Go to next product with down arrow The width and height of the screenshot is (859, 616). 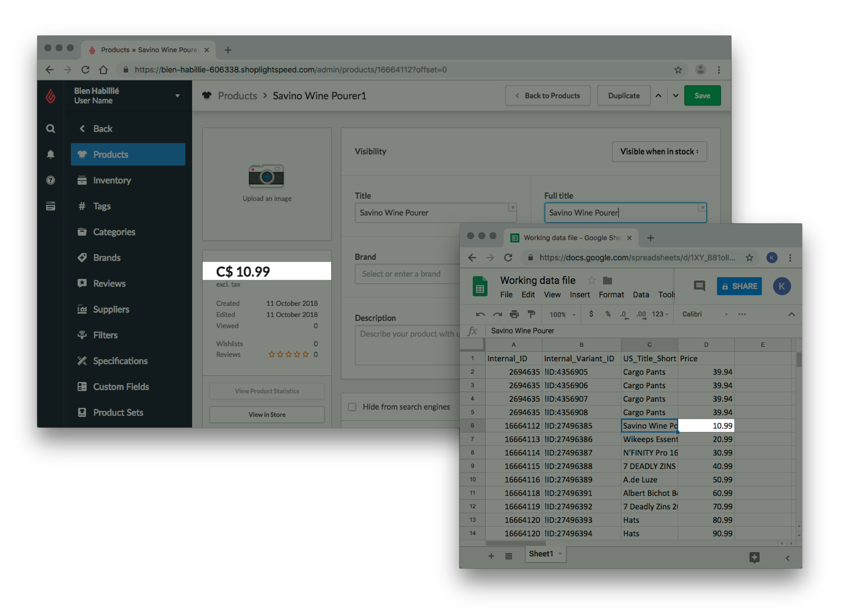[676, 96]
